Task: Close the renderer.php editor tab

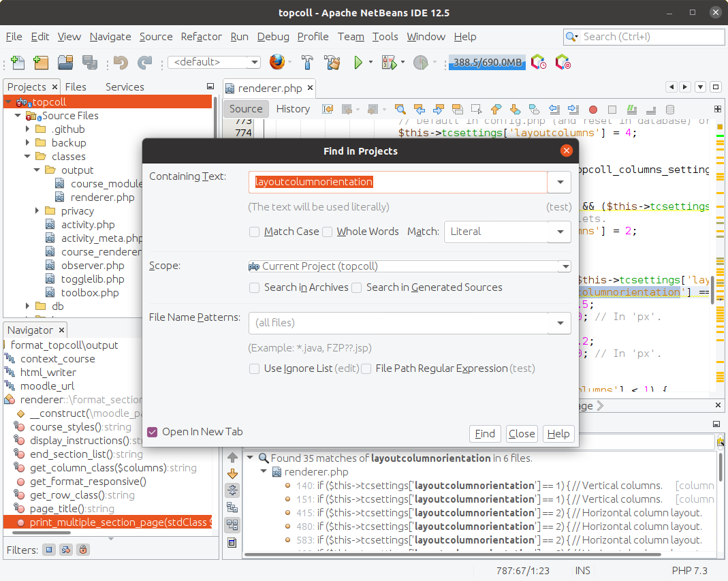Action: coord(310,87)
